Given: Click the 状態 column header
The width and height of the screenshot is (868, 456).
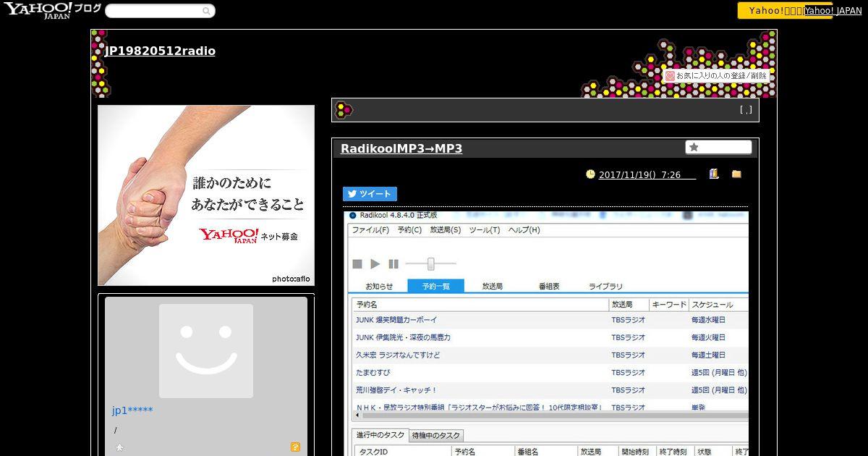Looking at the screenshot, I should 712,451.
